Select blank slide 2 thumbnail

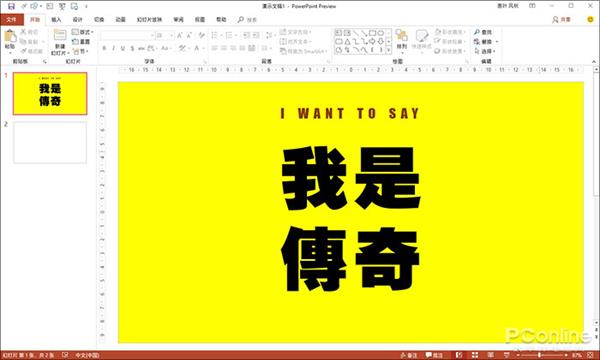coord(50,142)
